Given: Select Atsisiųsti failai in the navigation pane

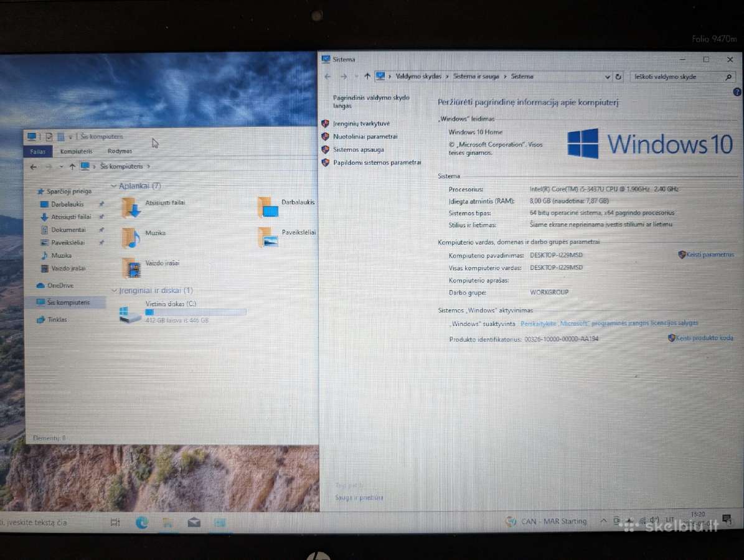Looking at the screenshot, I should pos(67,217).
